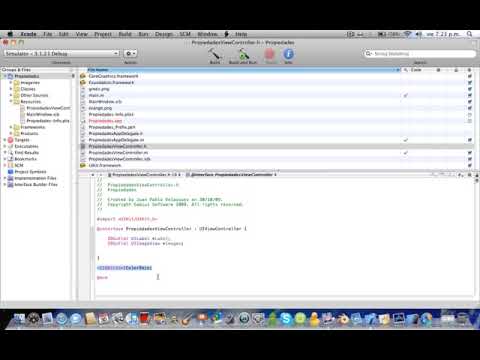Select the red Propiedades.app entry

105,121
